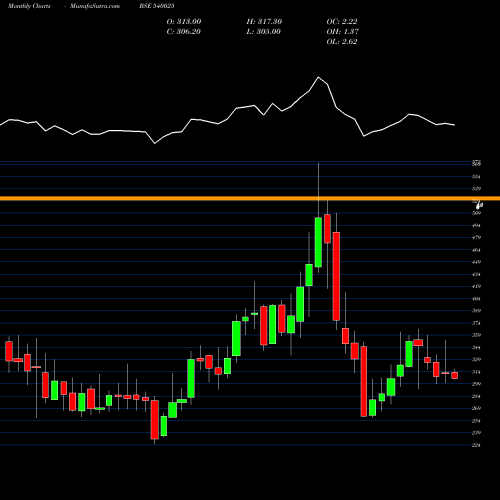500x500 pixels.
Task: Click the '479' price axis label
Action: coord(476,238)
